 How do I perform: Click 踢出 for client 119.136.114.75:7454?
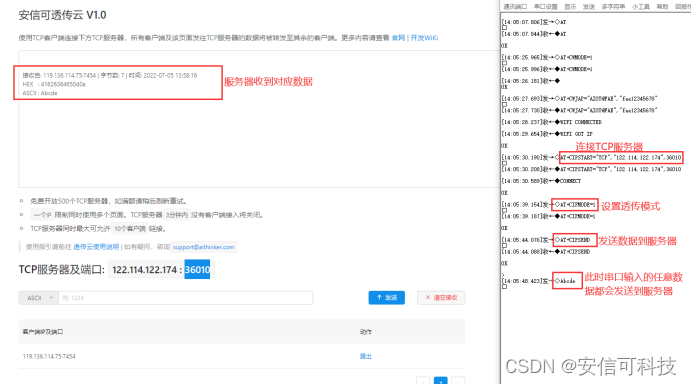(x=365, y=356)
